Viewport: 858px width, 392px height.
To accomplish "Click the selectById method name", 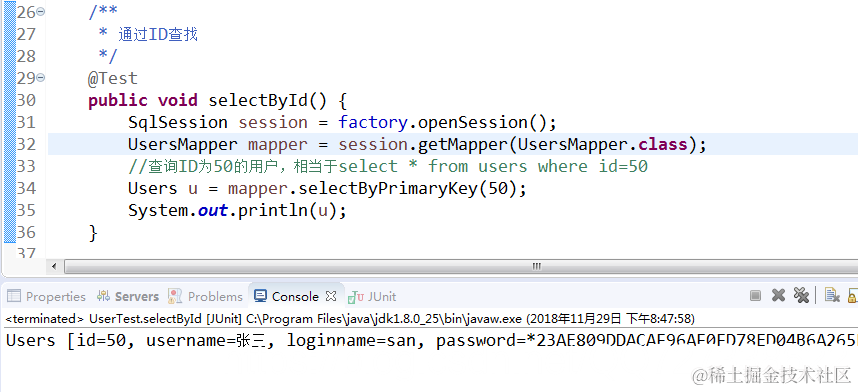I will [258, 101].
